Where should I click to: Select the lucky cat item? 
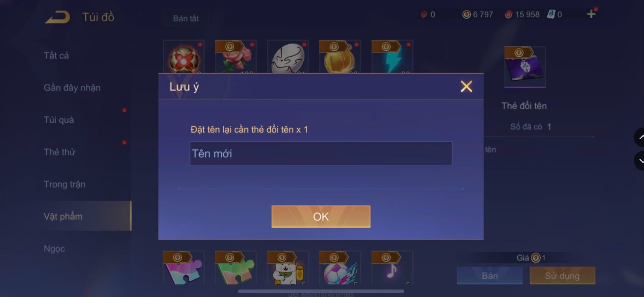tap(288, 267)
